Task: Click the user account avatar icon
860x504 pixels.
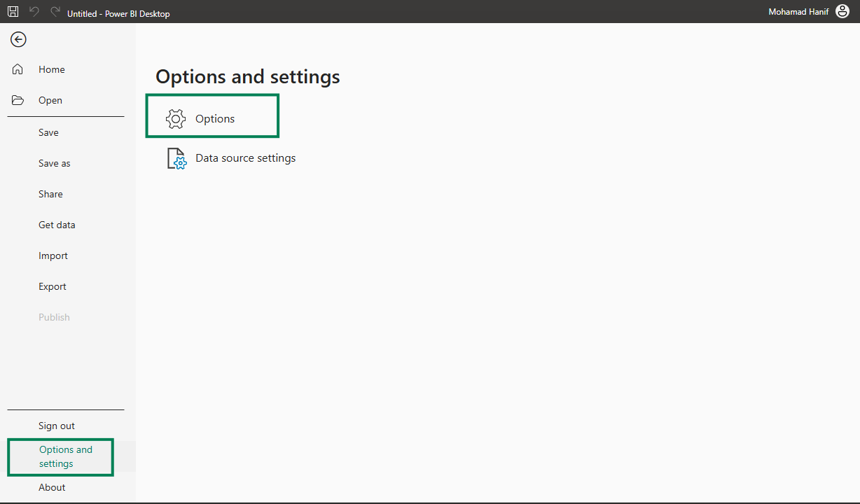Action: point(842,11)
